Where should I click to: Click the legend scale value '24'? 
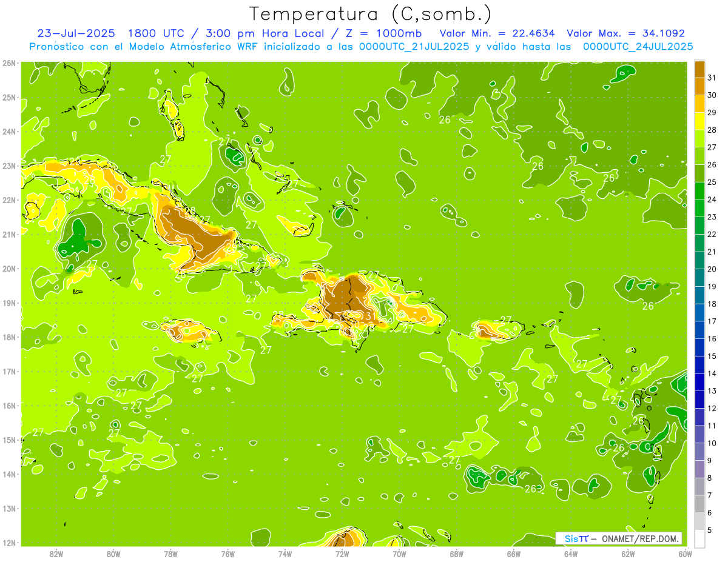pyautogui.click(x=712, y=199)
